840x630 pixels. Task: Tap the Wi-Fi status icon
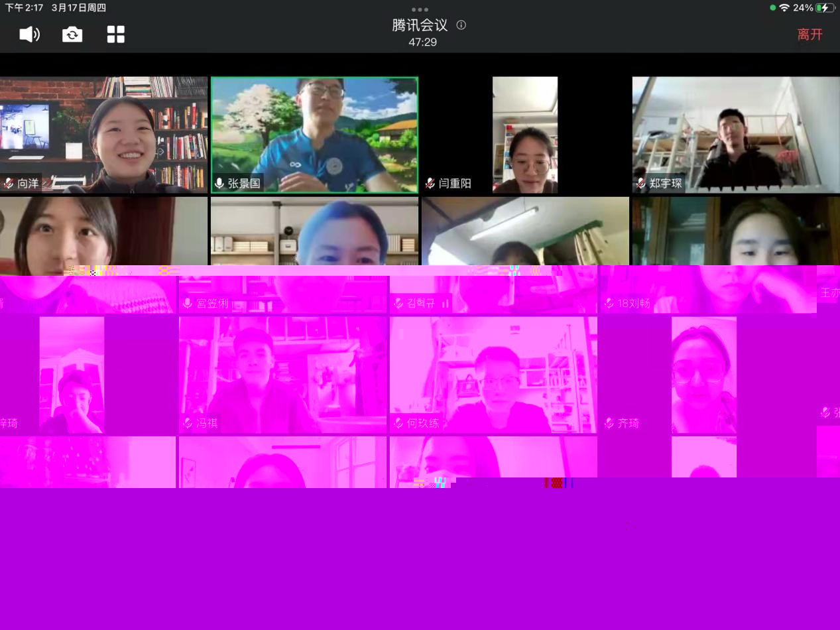click(784, 8)
